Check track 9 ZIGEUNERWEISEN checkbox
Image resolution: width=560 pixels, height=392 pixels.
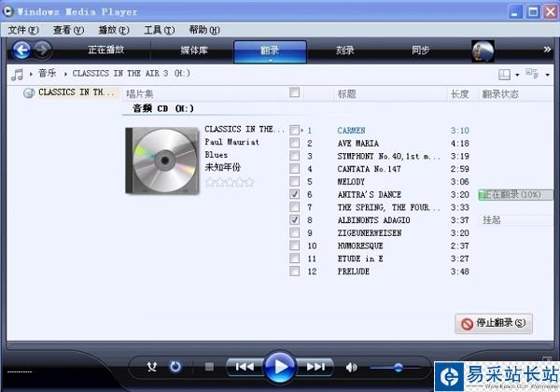(x=294, y=232)
